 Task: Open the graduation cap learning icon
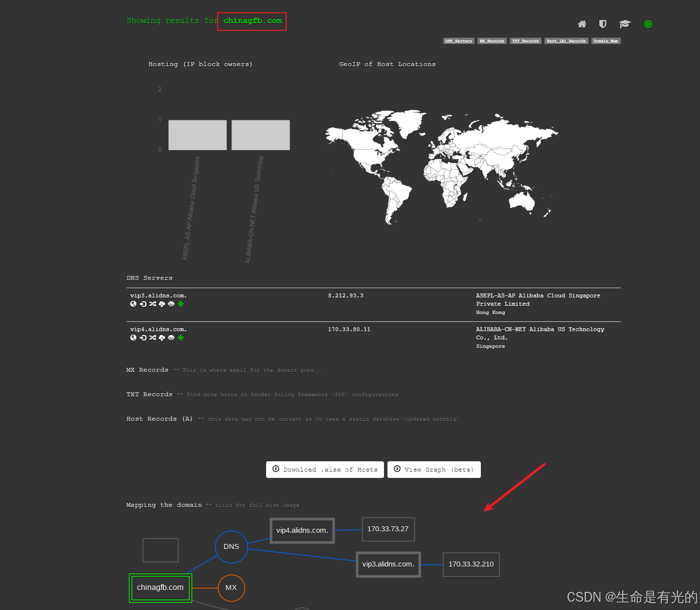click(x=625, y=24)
